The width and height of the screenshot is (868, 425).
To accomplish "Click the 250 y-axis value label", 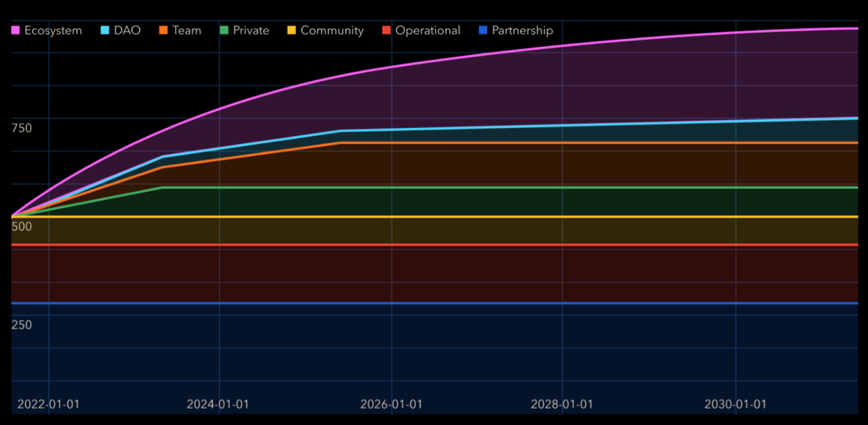I will (x=22, y=325).
